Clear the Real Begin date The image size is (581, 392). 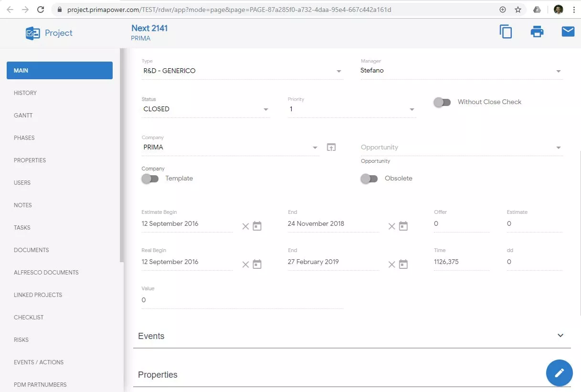[x=245, y=264]
